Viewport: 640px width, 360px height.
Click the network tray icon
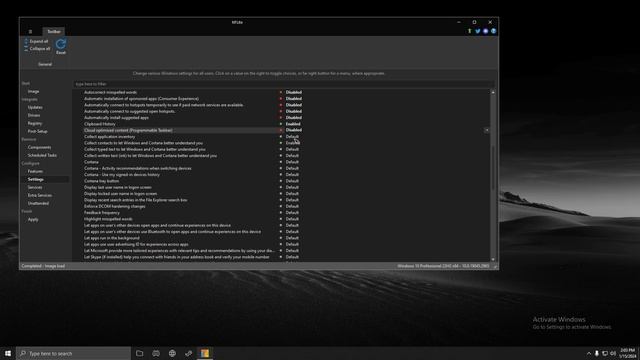pyautogui.click(x=605, y=353)
